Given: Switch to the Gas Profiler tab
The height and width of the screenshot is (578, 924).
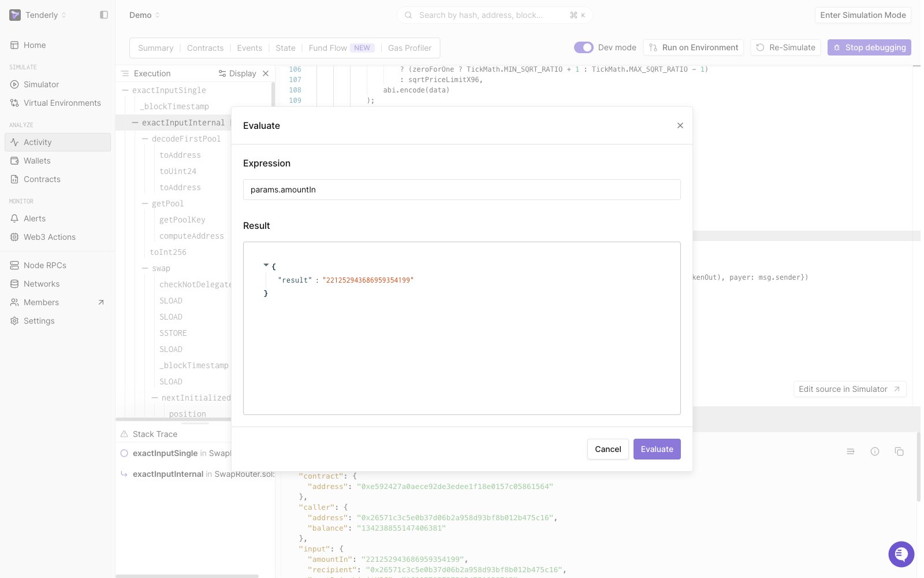Looking at the screenshot, I should click(409, 48).
